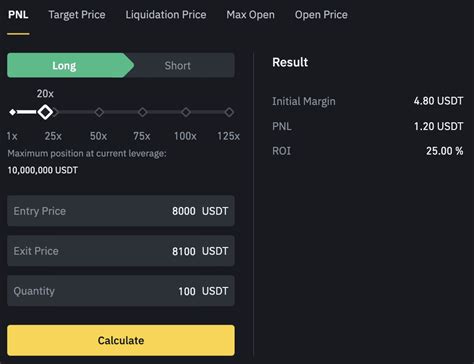Click the 50x diamond marker on slider

(x=99, y=112)
